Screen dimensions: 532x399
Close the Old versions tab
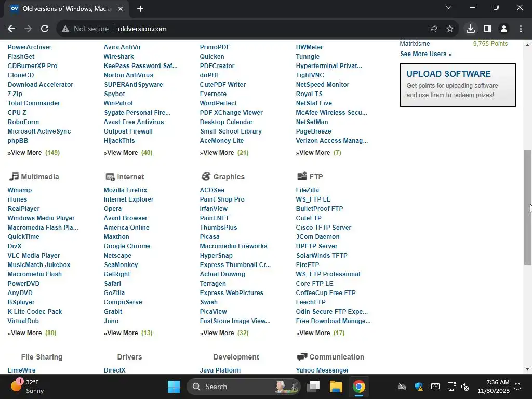[x=121, y=9]
